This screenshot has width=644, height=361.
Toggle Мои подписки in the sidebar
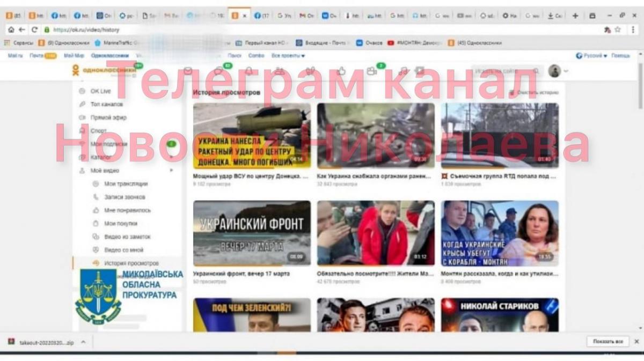109,144
